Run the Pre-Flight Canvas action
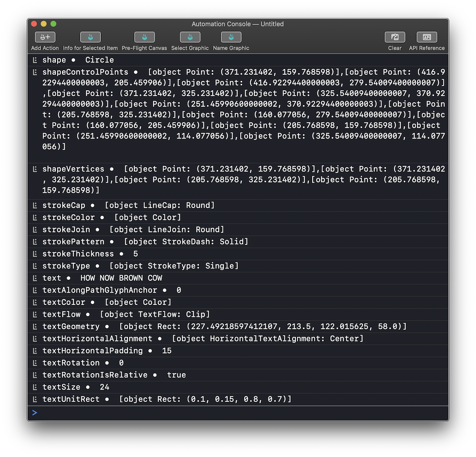This screenshot has width=476, height=457. [144, 37]
